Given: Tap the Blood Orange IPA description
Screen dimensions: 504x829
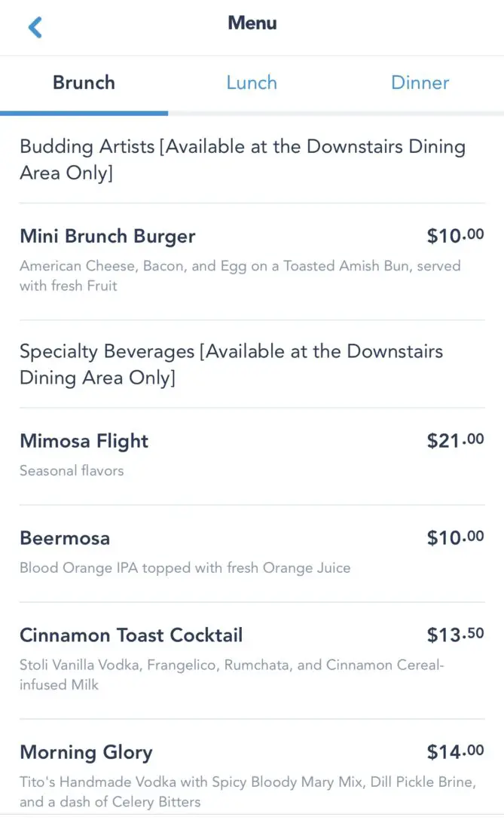Looking at the screenshot, I should (x=185, y=568).
